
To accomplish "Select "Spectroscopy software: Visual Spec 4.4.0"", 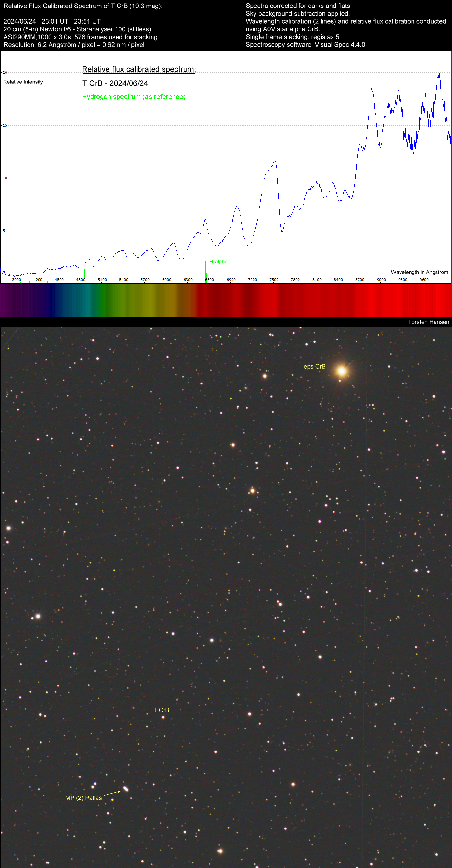I will point(305,45).
